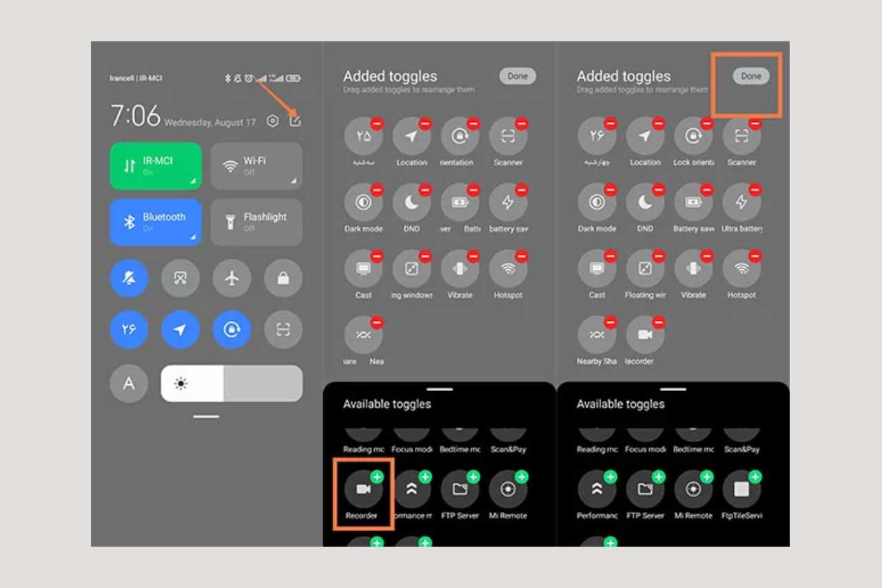Viewport: 882px width, 588px height.
Task: Add Recorder toggle via green plus
Action: [377, 476]
